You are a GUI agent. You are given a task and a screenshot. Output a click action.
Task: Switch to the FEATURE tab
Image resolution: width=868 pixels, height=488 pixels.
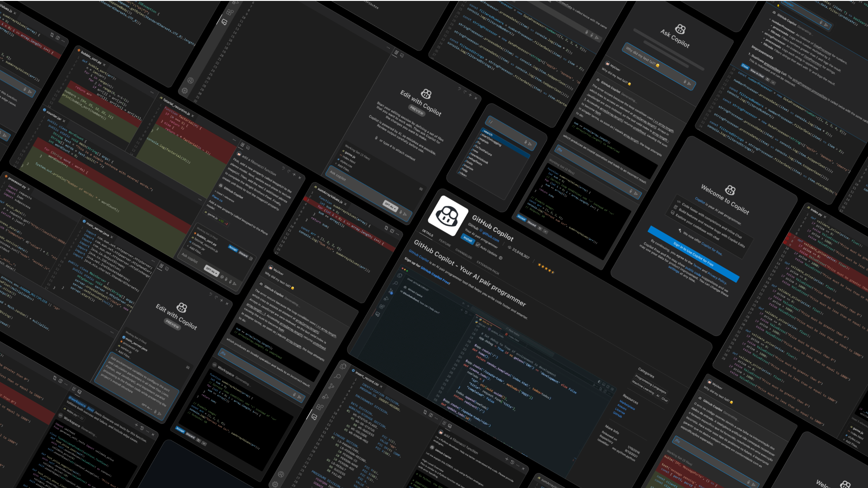(x=445, y=243)
